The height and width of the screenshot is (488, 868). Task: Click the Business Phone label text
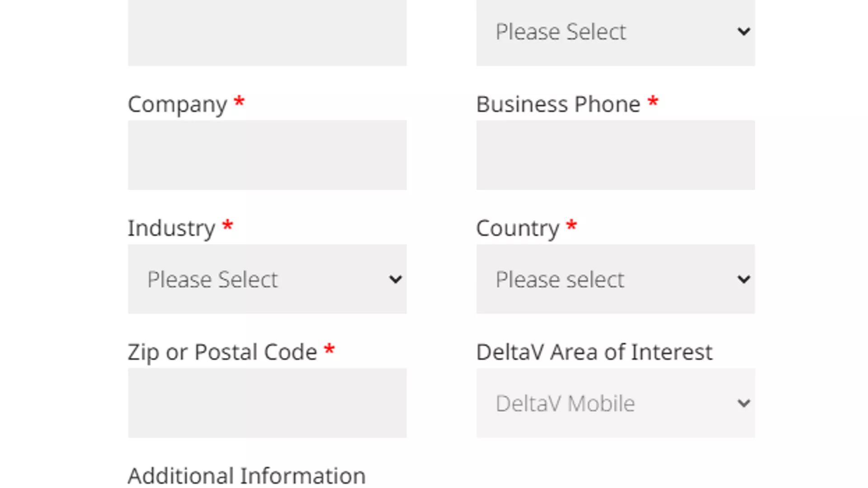(558, 104)
